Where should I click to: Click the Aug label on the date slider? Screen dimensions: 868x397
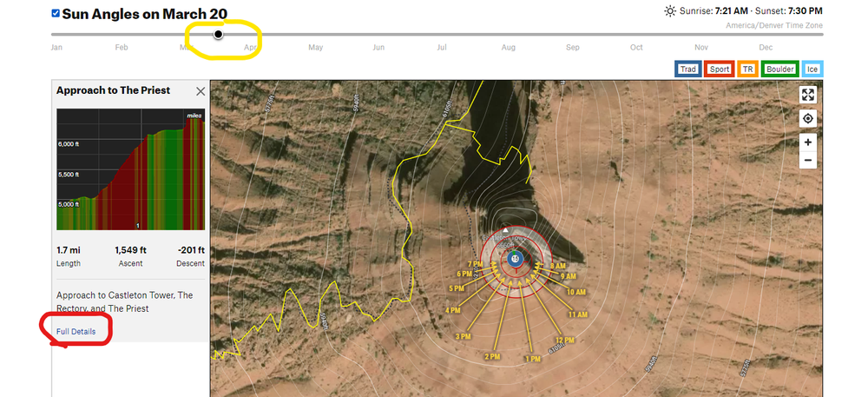point(508,48)
